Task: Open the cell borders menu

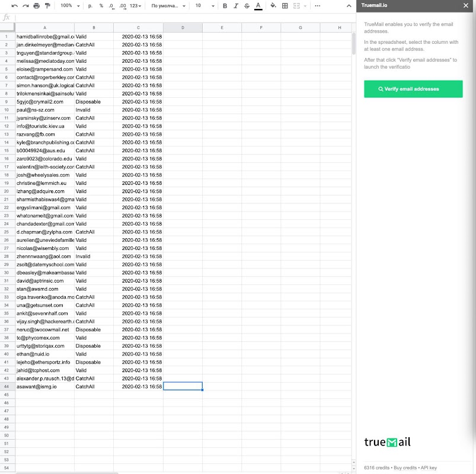Action: pyautogui.click(x=285, y=6)
